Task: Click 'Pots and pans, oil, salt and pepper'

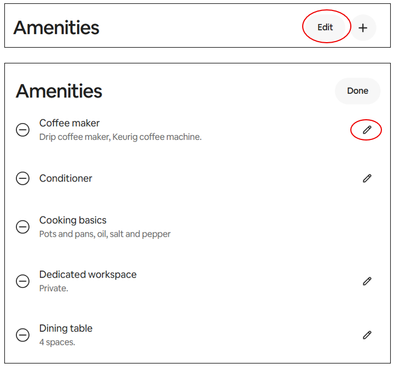Action: (x=105, y=234)
